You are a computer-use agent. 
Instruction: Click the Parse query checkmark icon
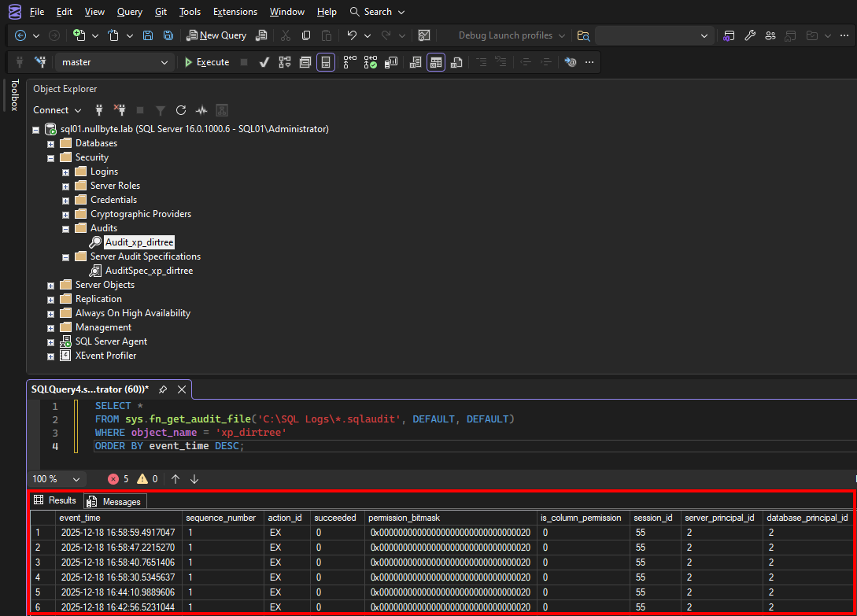[x=264, y=62]
